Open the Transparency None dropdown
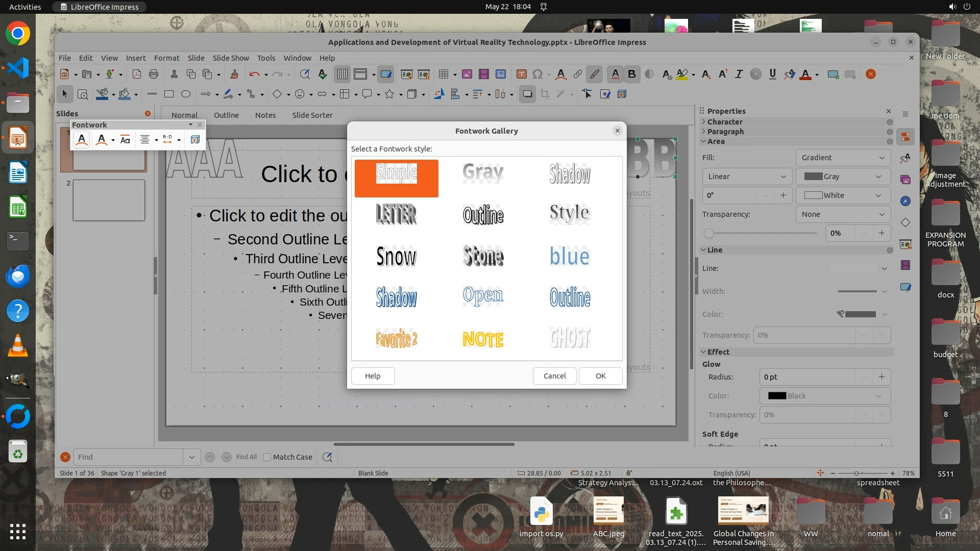Image resolution: width=980 pixels, height=551 pixels. pyautogui.click(x=843, y=214)
